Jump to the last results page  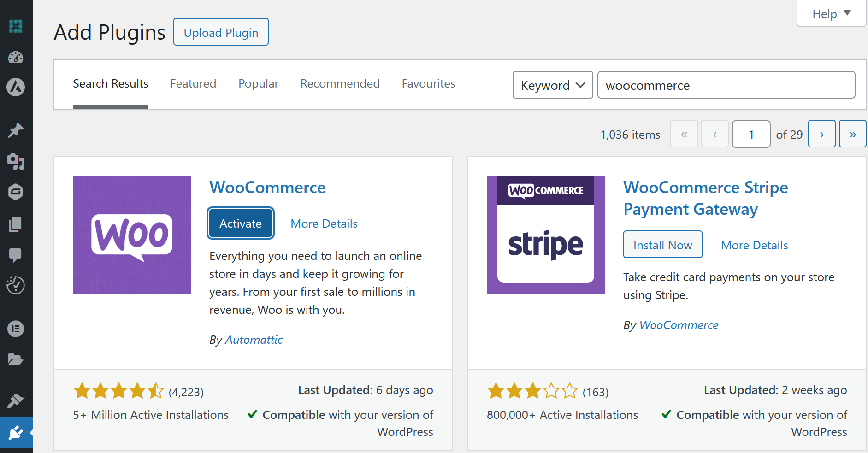click(852, 134)
